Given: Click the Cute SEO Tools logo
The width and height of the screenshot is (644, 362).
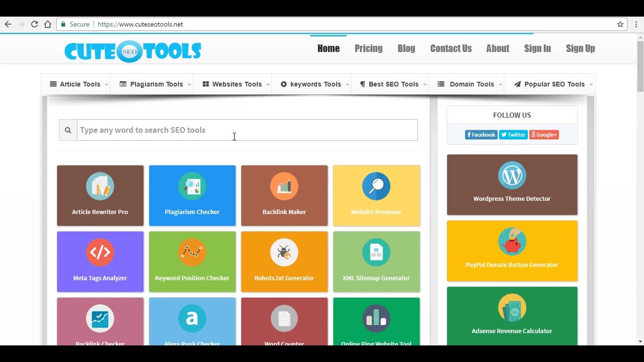Looking at the screenshot, I should pyautogui.click(x=133, y=51).
